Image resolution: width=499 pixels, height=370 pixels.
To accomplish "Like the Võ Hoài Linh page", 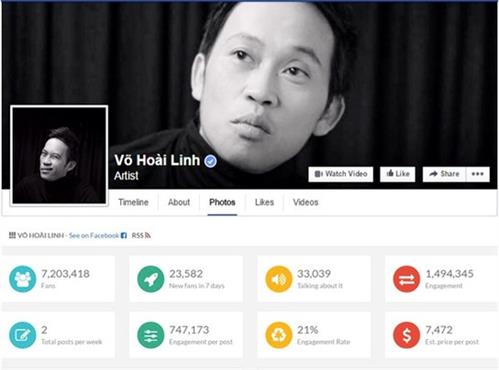I will 398,174.
